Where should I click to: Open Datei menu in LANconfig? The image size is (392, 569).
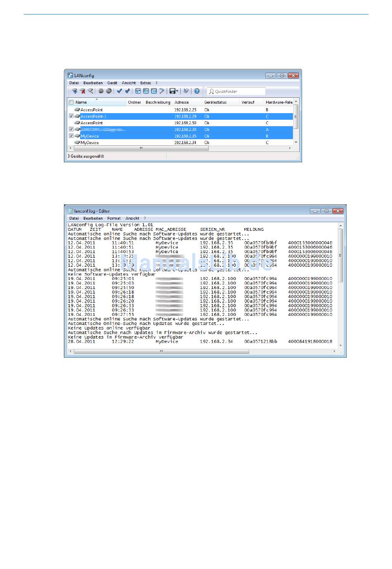point(74,83)
